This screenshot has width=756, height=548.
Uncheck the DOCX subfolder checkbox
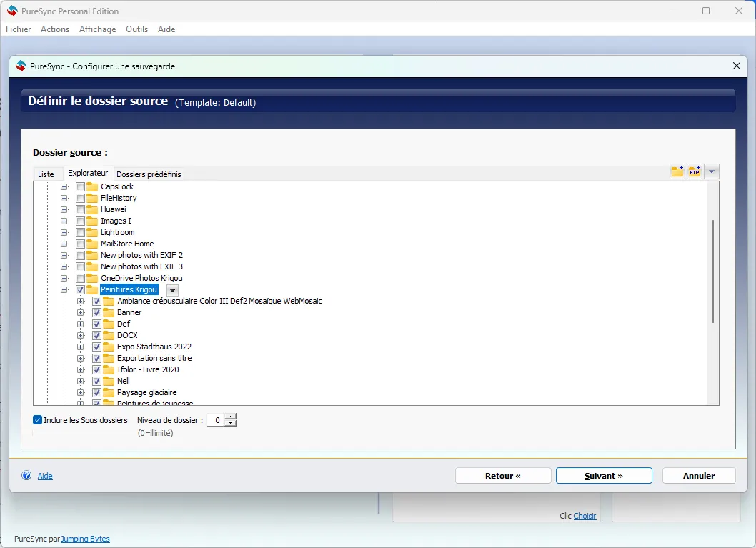coord(96,336)
